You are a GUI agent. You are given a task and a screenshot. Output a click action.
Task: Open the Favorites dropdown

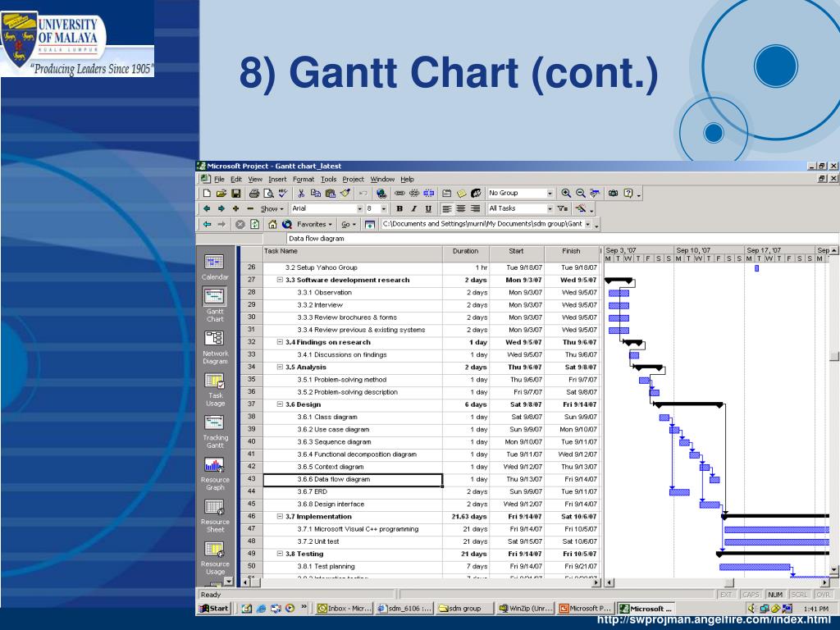point(314,225)
